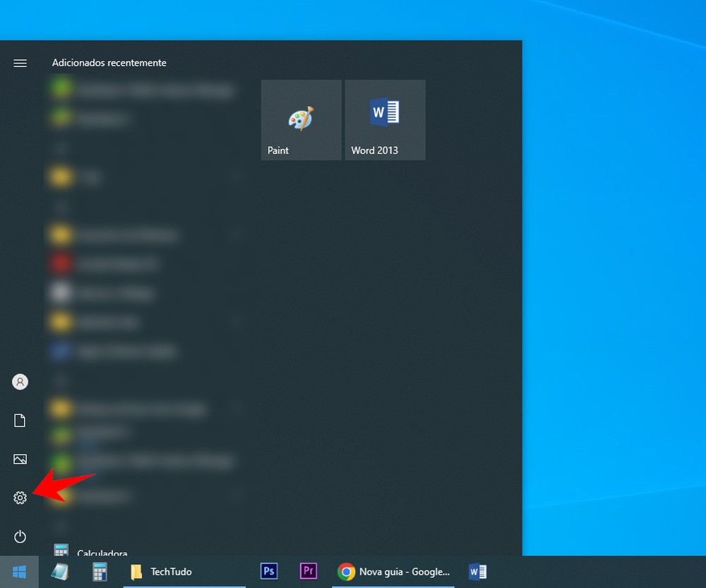Open the Notepad-style app on taskbar
The height and width of the screenshot is (588, 706).
click(x=59, y=572)
